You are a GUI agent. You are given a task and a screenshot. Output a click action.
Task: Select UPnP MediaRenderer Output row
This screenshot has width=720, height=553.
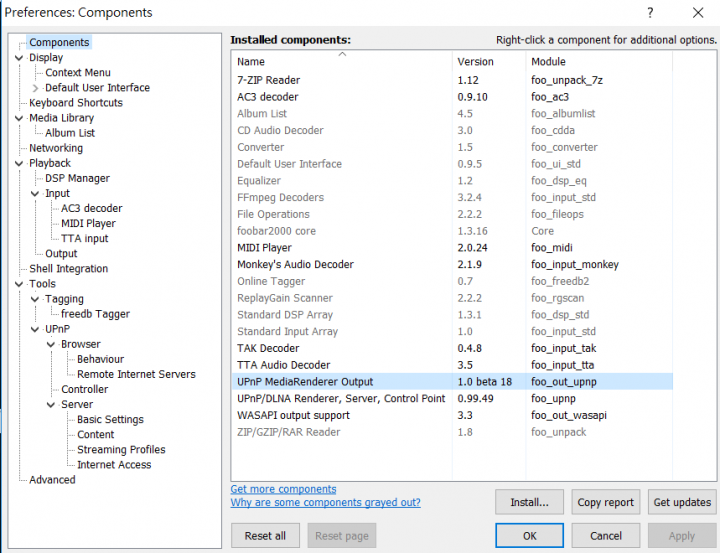pos(452,382)
